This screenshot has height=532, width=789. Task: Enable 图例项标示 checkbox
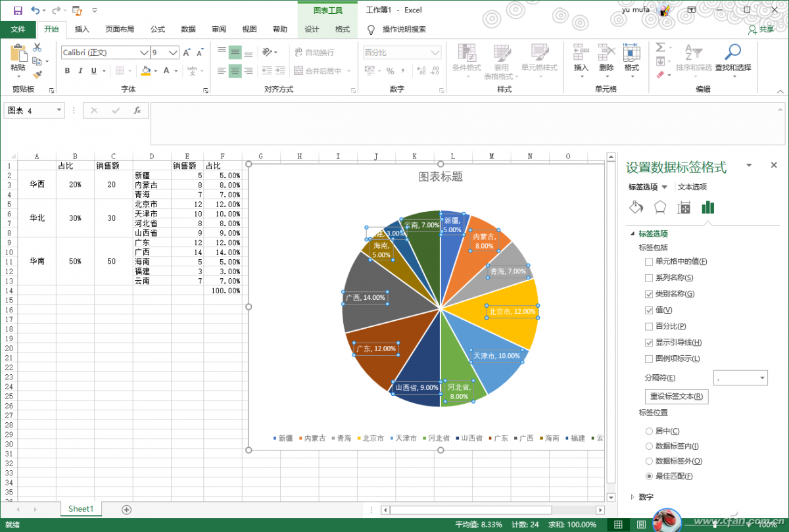649,359
